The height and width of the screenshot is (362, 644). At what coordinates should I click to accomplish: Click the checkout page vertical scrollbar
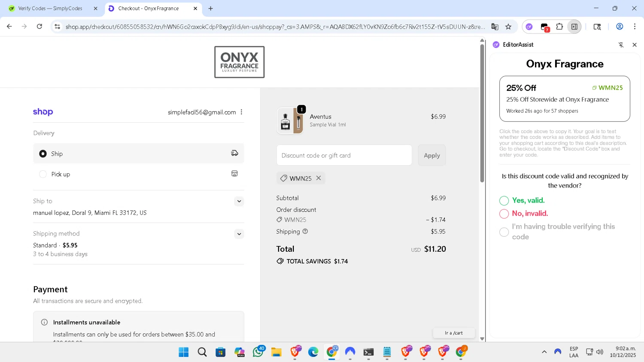click(482, 112)
